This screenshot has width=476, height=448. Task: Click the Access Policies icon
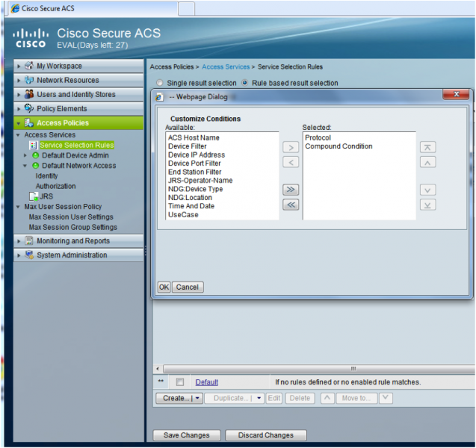point(29,122)
